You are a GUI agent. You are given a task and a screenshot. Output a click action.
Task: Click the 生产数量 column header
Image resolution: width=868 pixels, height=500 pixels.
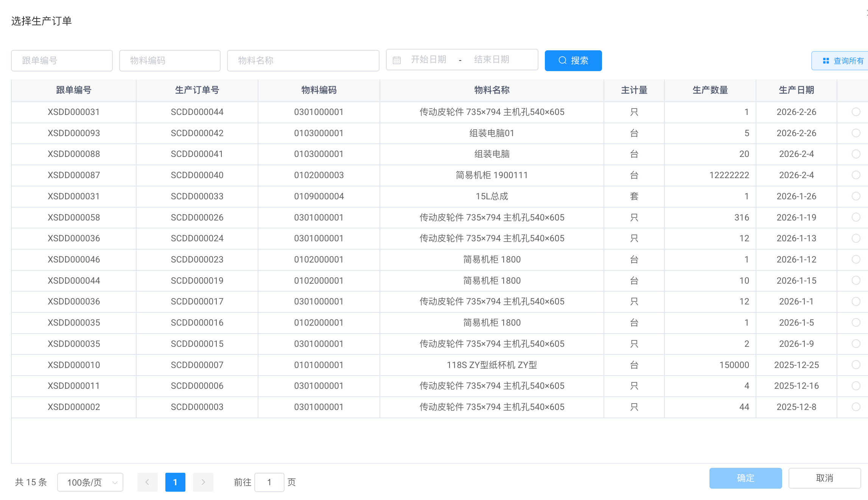(710, 90)
